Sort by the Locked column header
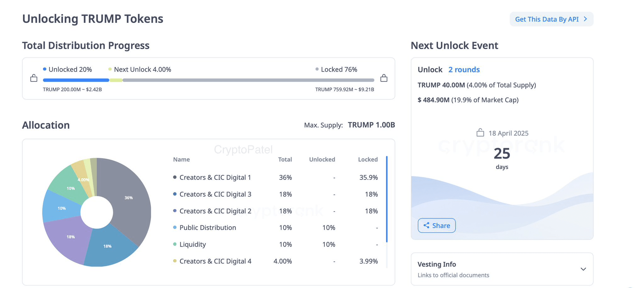This screenshot has width=644, height=288. 368,159
